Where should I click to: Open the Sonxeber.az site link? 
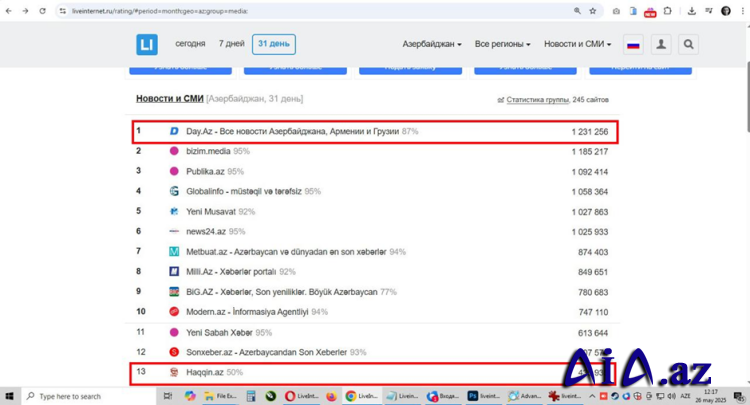(266, 352)
